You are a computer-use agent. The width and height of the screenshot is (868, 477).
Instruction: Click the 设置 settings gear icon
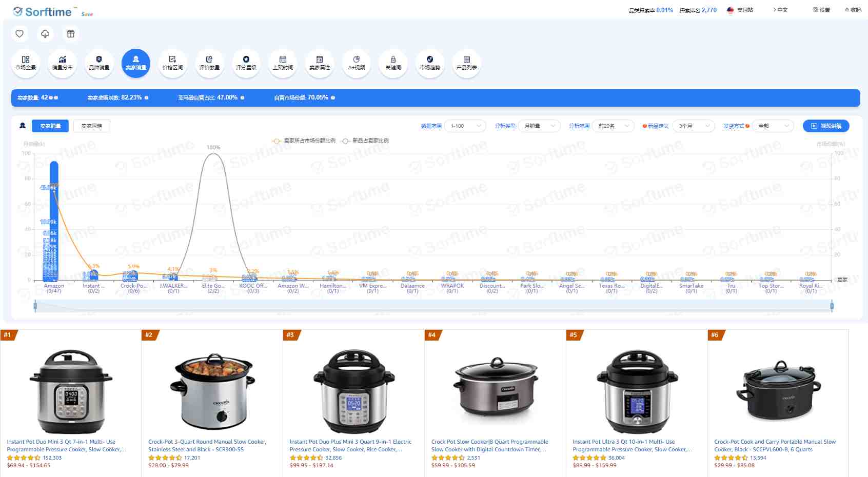tap(815, 10)
